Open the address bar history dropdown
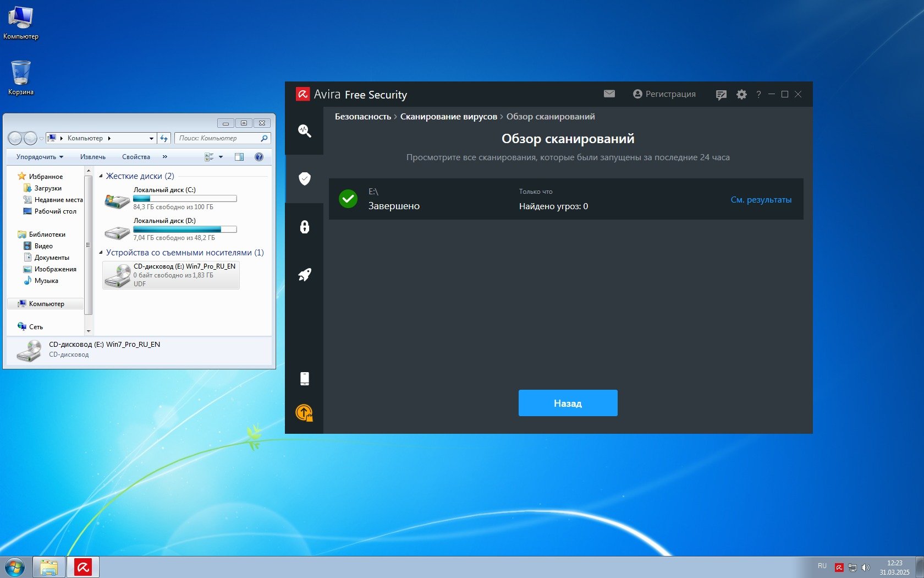This screenshot has width=924, height=578. [x=151, y=138]
